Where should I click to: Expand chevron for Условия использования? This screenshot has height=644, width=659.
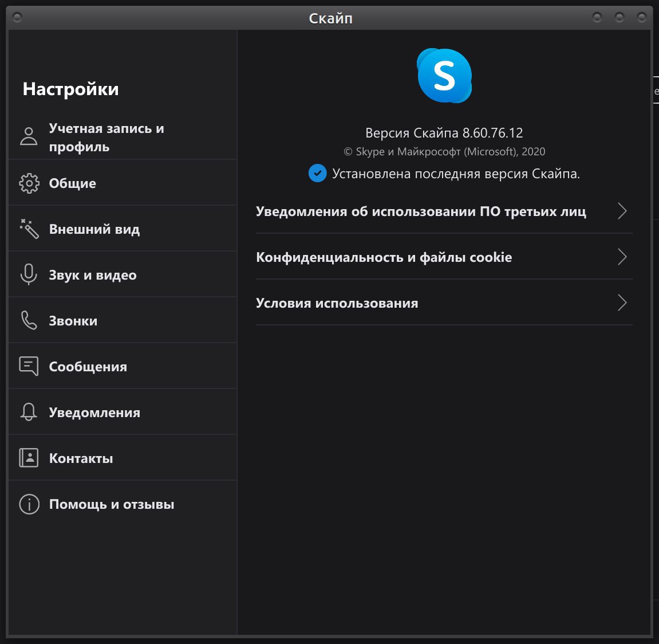point(622,303)
